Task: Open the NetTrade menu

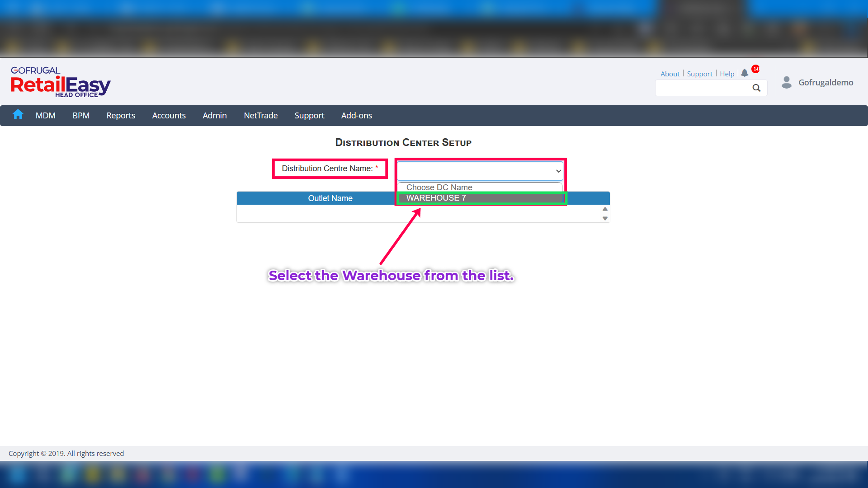Action: tap(260, 116)
